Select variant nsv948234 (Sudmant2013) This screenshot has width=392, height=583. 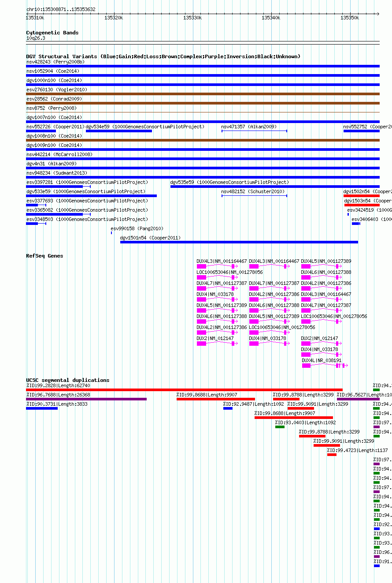coord(57,173)
